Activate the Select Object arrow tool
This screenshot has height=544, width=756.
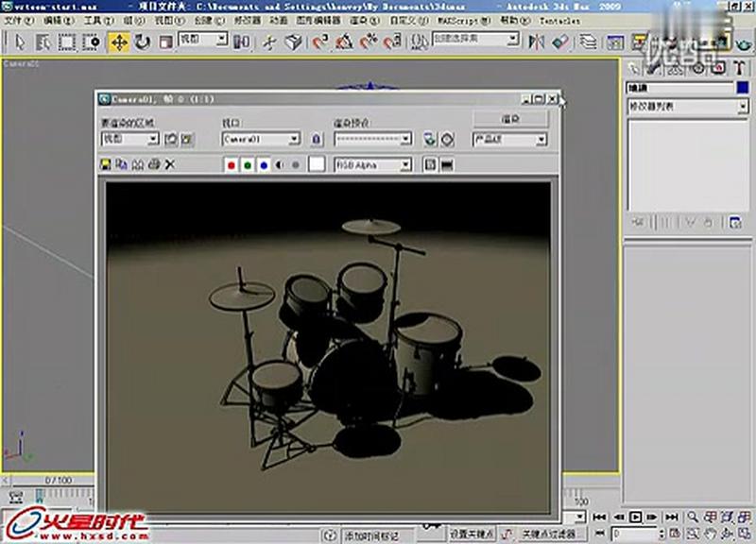coord(21,40)
